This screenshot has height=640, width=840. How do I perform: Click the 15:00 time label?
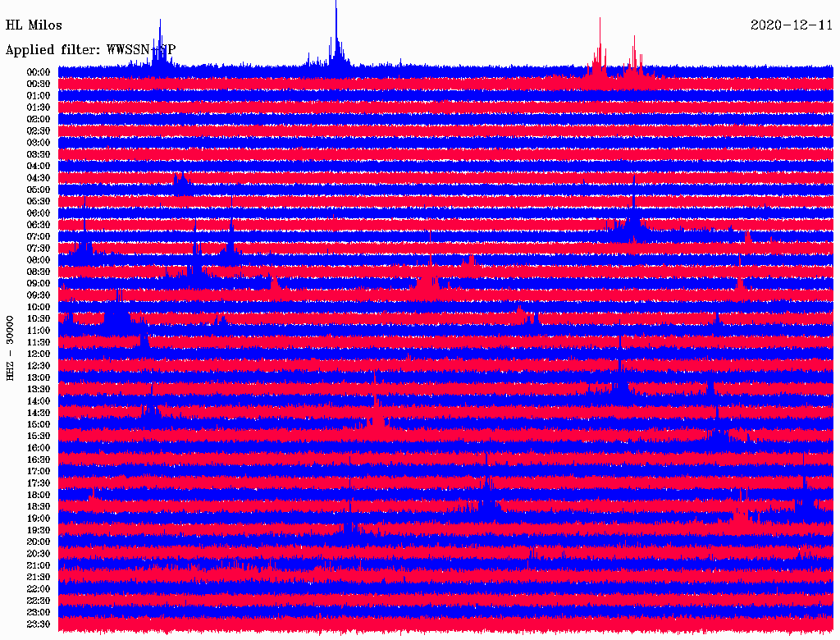39,424
